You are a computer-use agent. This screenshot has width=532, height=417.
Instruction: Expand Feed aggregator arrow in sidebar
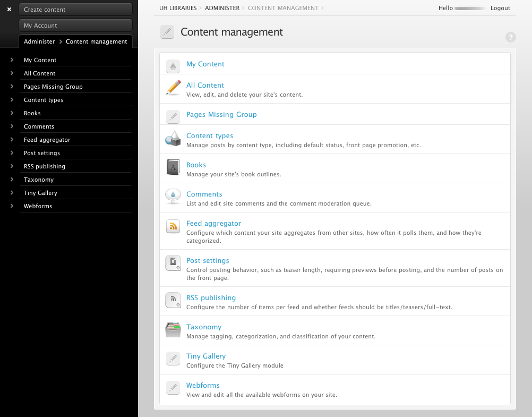12,139
